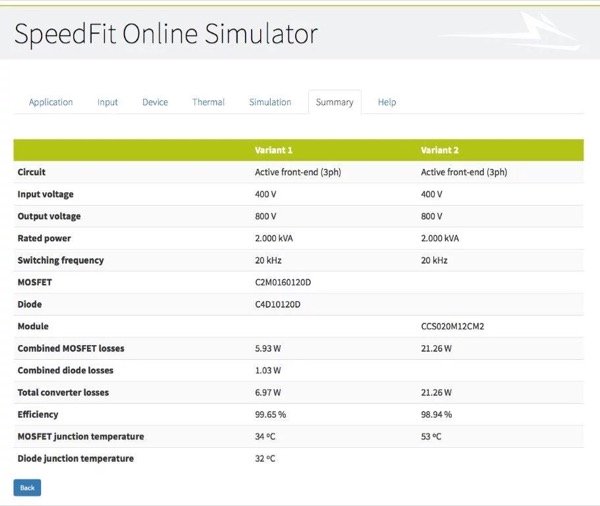Click the Combined diode losses label
The image size is (600, 506).
tap(65, 371)
